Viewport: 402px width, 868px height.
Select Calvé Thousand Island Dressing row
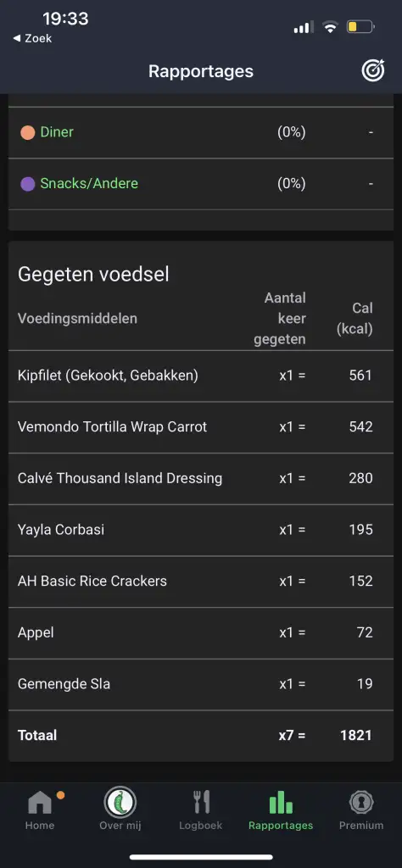pos(201,479)
